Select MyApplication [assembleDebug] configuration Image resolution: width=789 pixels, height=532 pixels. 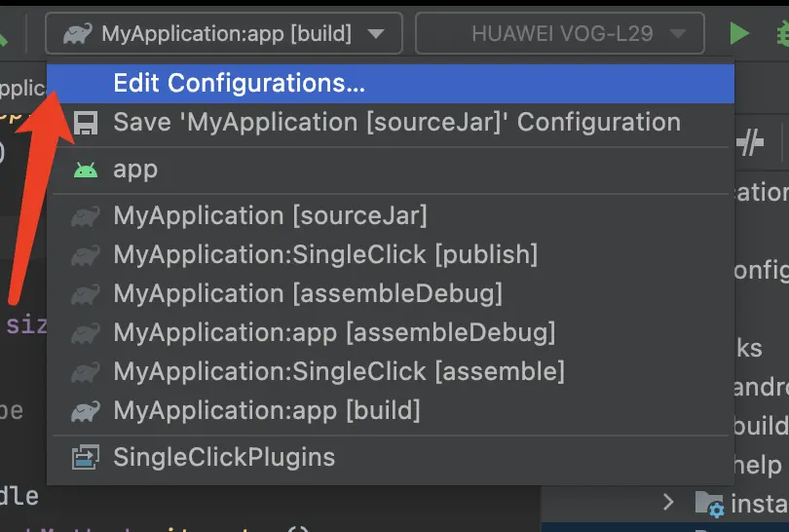click(x=308, y=293)
